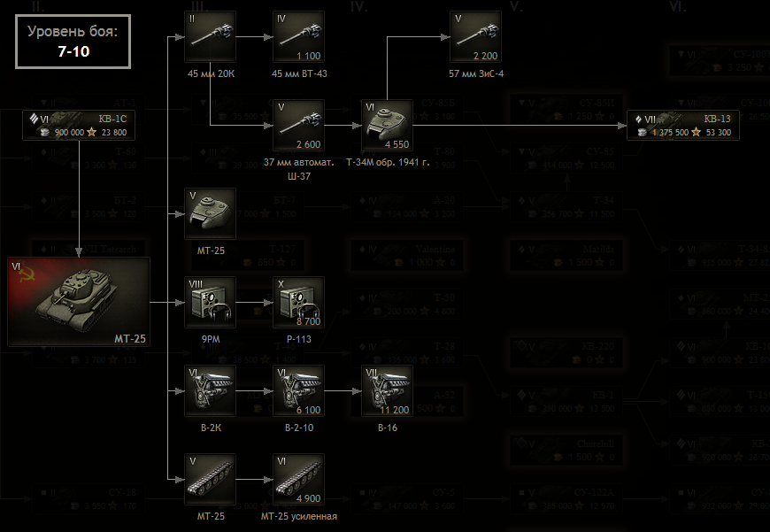Select the tier V МТ-25 tracks module

[x=210, y=479]
